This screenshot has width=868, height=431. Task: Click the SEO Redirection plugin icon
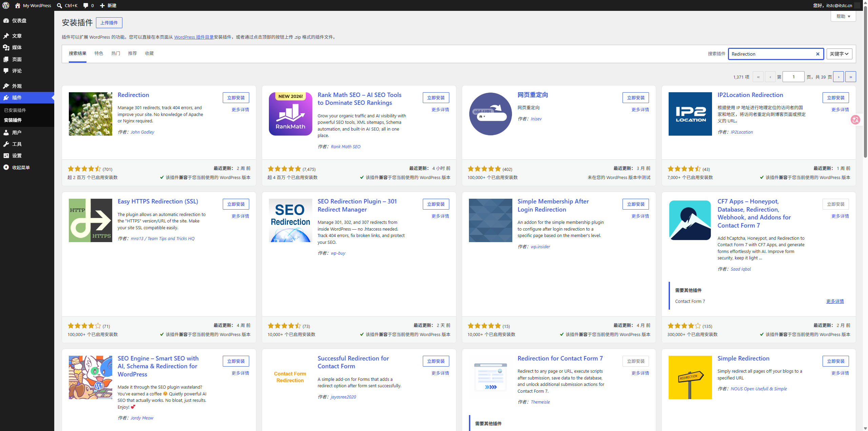[291, 220]
